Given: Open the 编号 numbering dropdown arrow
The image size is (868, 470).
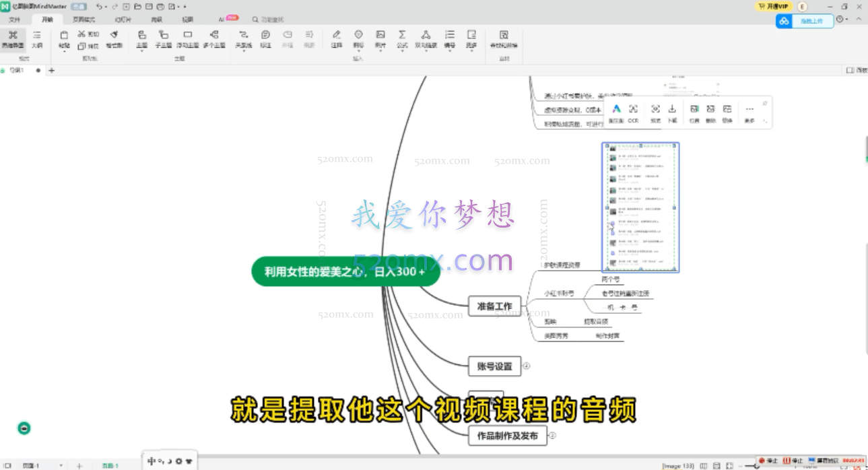Looking at the screenshot, I should pyautogui.click(x=450, y=51).
